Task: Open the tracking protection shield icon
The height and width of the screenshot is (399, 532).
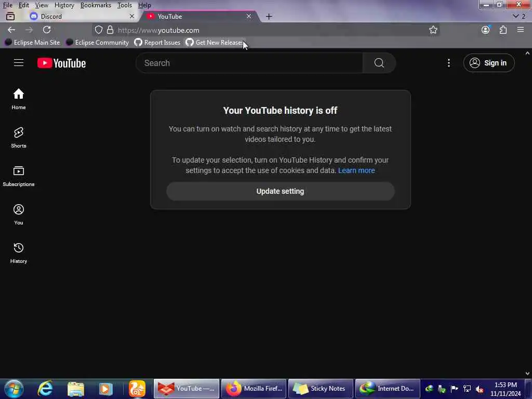Action: click(x=98, y=30)
